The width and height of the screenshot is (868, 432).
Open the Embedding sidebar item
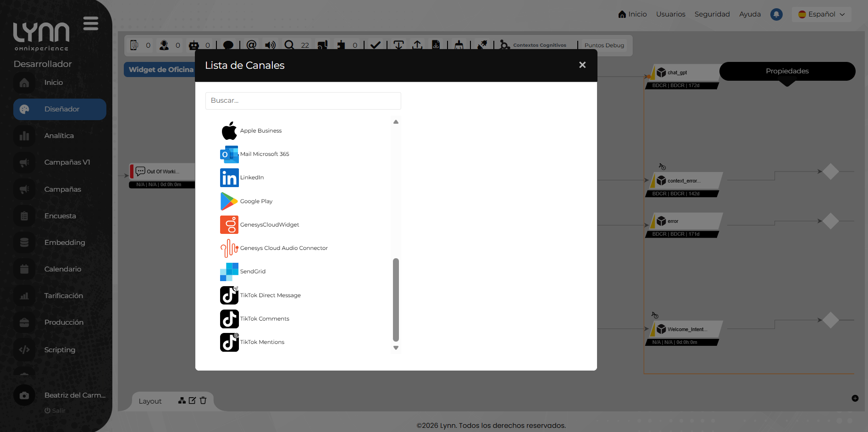pyautogui.click(x=60, y=243)
